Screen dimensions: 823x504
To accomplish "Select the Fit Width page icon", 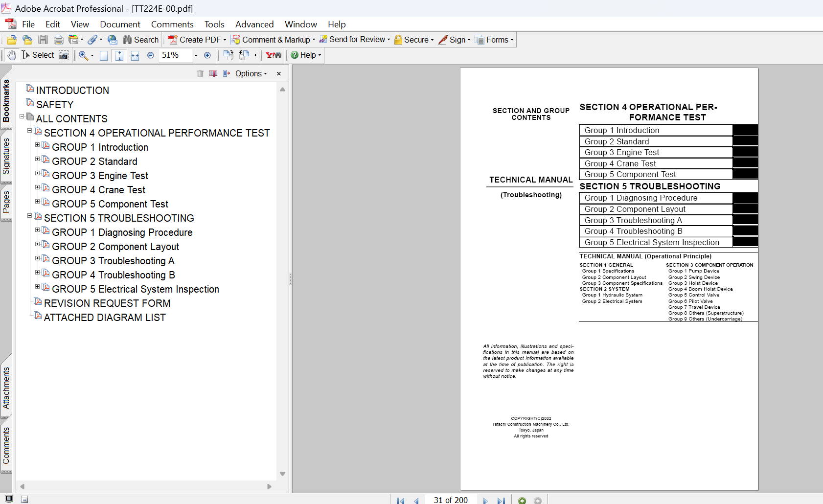I will 135,55.
